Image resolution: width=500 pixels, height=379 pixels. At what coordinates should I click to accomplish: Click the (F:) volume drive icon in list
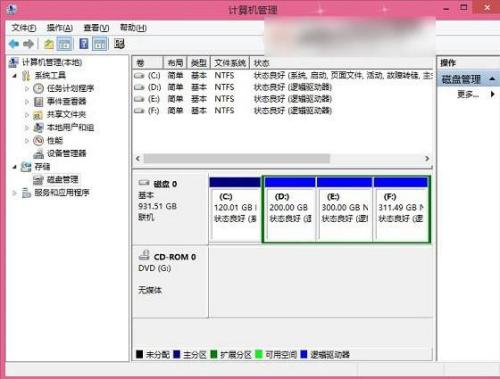tap(139, 111)
